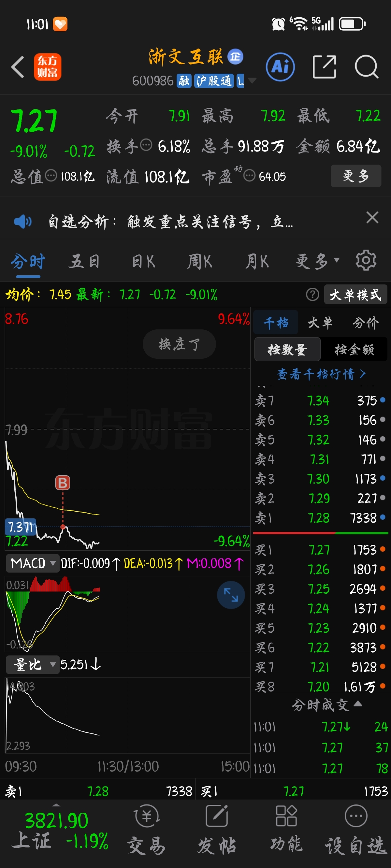Go back with the left arrow

point(18,67)
